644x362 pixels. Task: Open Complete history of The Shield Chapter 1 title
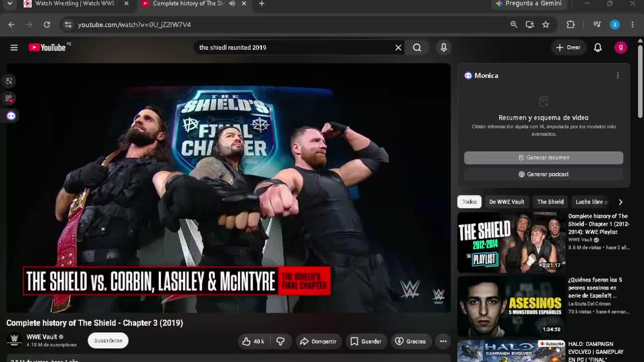(x=599, y=224)
